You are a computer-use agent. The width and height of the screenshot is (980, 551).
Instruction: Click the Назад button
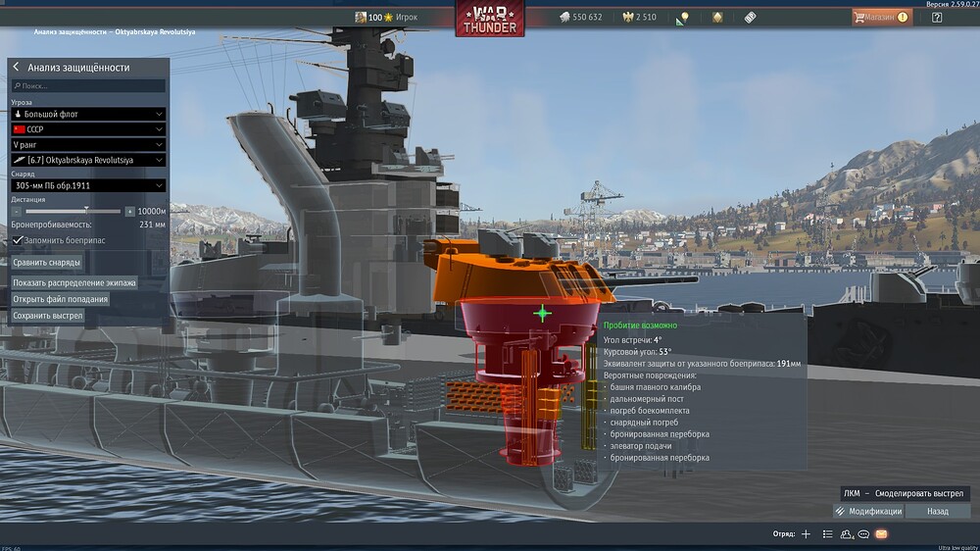938,511
